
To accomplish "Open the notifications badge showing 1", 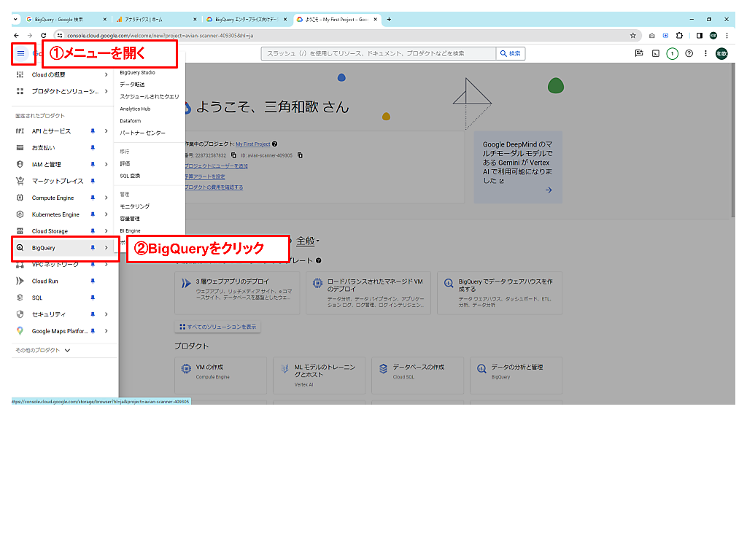I will [x=672, y=54].
